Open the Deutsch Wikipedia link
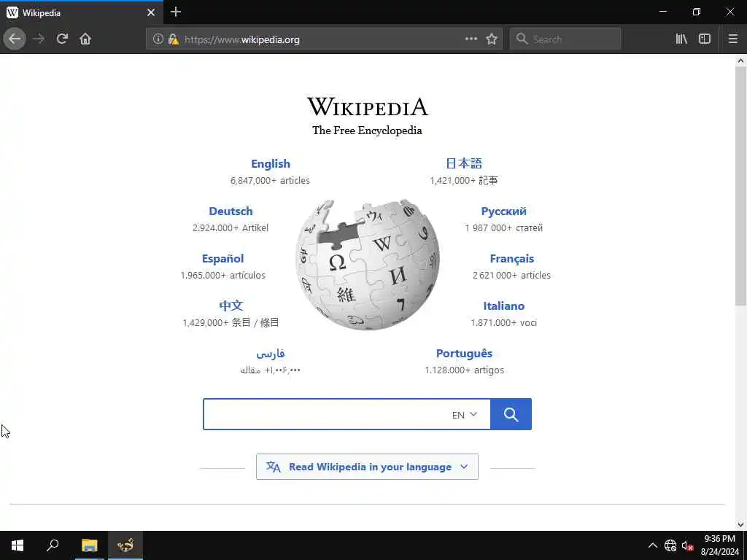Image resolution: width=747 pixels, height=560 pixels. pyautogui.click(x=231, y=211)
